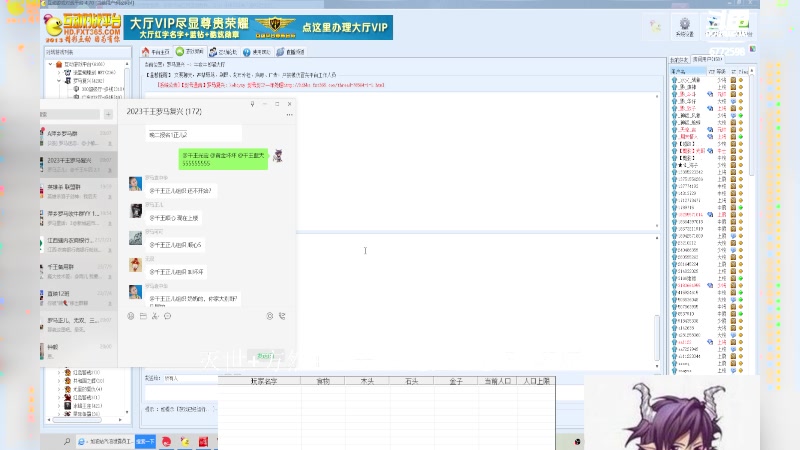Switch to the green game lobby tab

(190, 52)
